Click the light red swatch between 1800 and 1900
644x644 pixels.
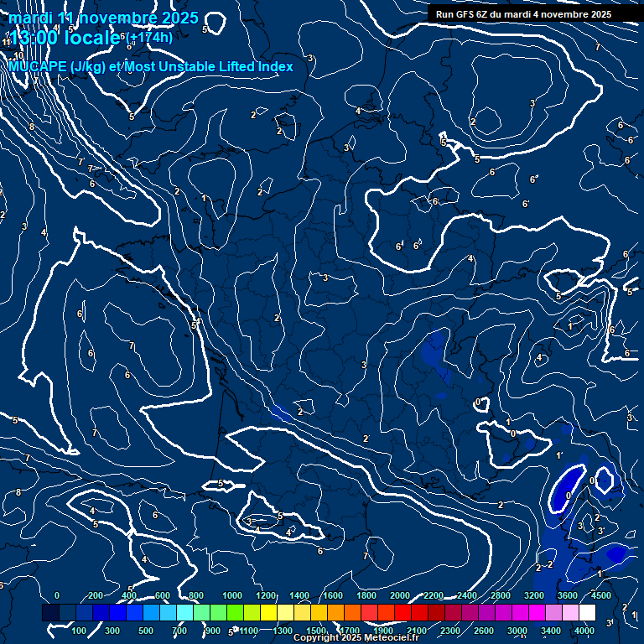tap(370, 612)
